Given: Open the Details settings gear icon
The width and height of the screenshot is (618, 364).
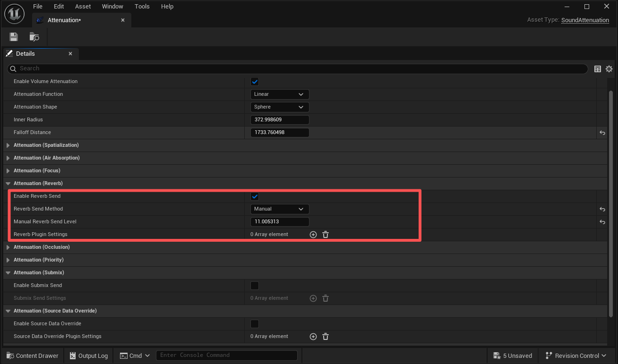Looking at the screenshot, I should [x=609, y=69].
